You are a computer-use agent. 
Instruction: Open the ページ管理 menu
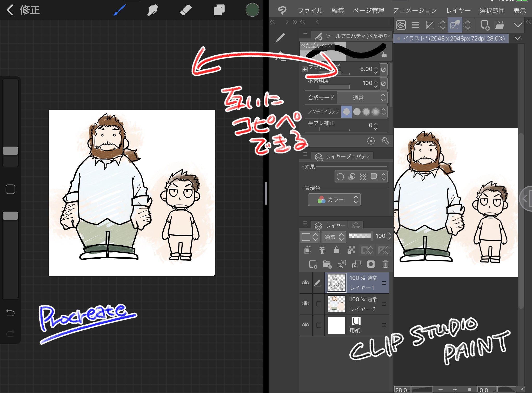pos(368,11)
